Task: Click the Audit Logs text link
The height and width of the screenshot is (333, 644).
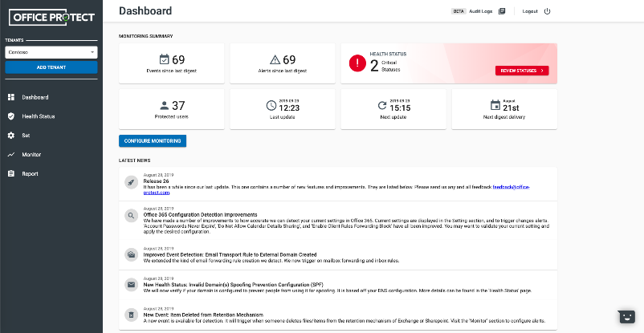Action: coord(480,11)
